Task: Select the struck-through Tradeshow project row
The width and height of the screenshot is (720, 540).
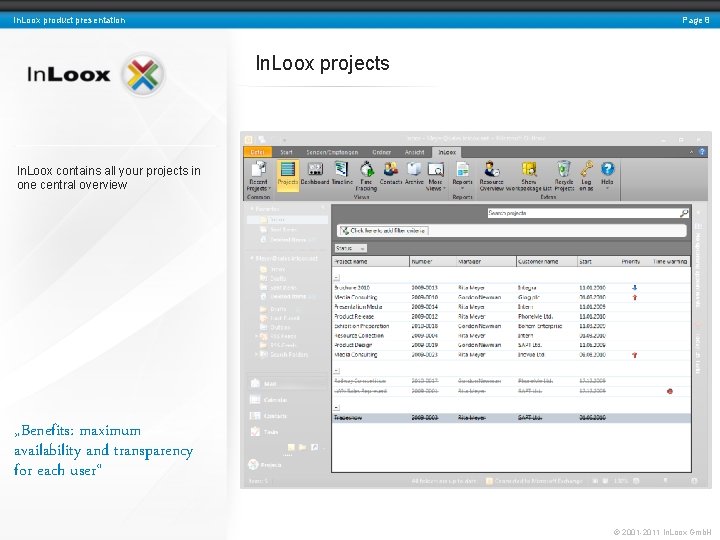Action: 511,418
